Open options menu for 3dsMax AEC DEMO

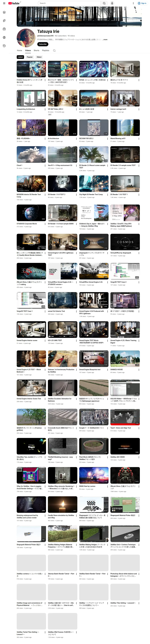click(139, 457)
